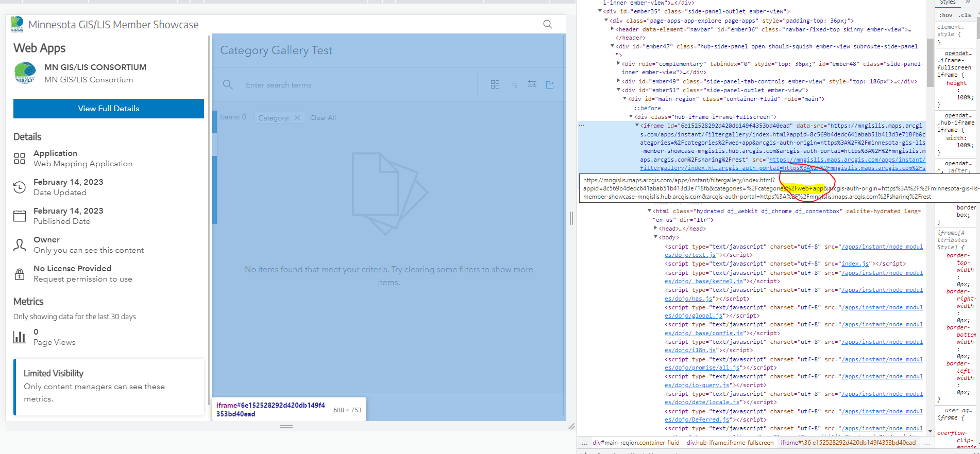Click the share gallery icon
The image size is (980, 454).
tap(550, 84)
